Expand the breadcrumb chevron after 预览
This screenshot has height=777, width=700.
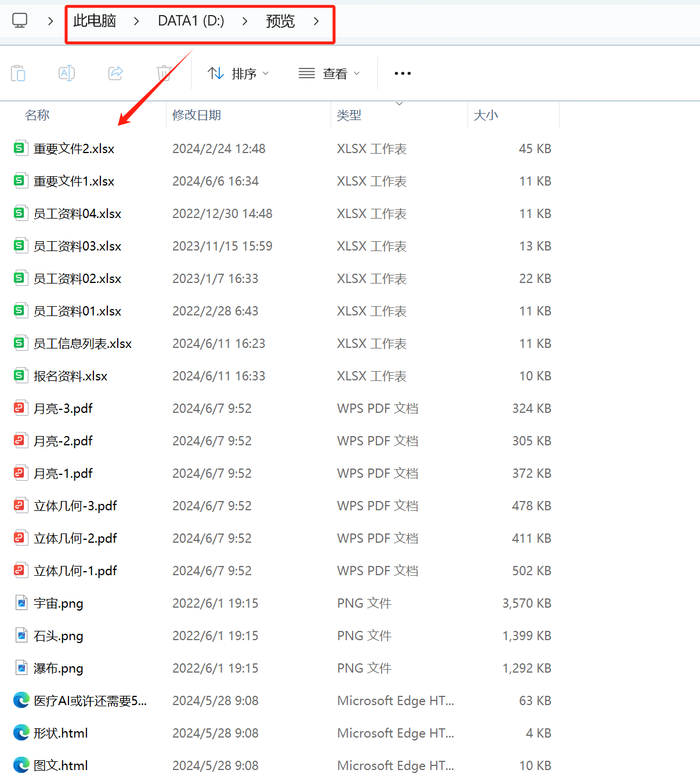coord(316,20)
